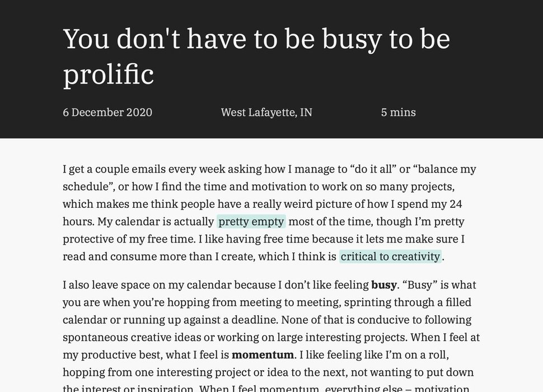Click the bold word "busy"
This screenshot has width=543, height=392.
point(384,285)
